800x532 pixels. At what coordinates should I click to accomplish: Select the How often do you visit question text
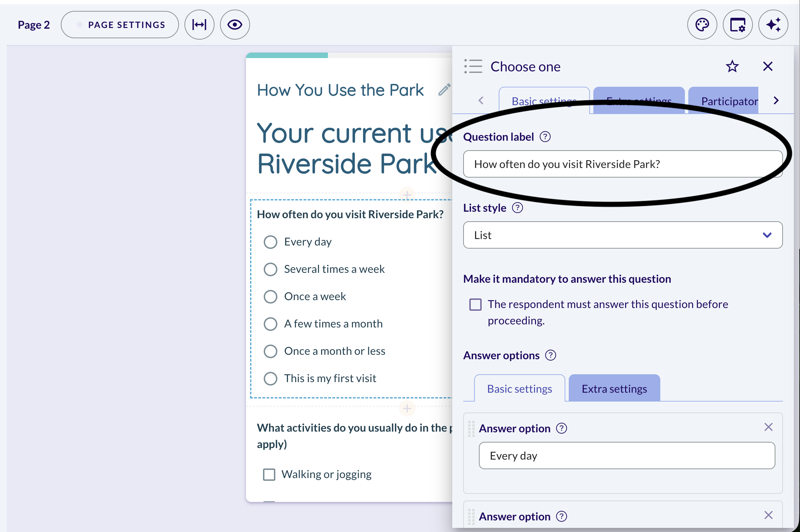350,214
